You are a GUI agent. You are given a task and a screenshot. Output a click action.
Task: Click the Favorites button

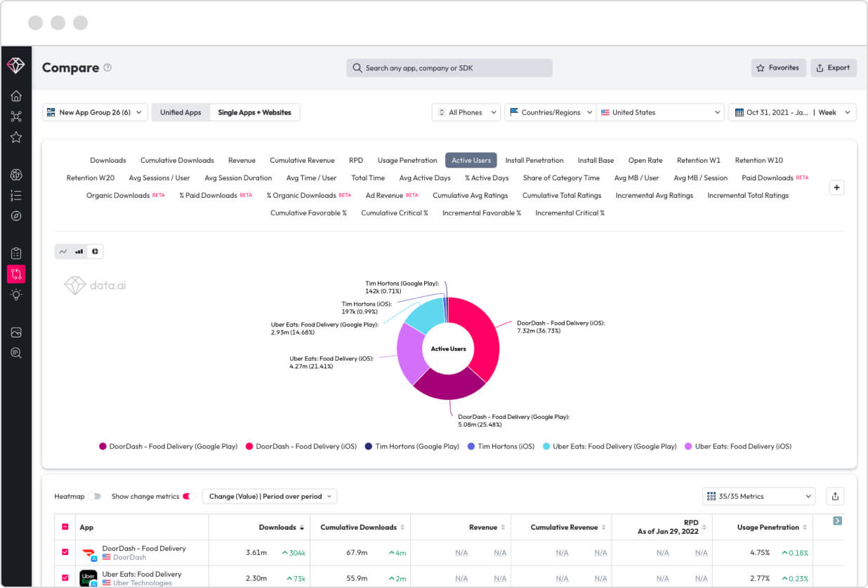coord(778,68)
